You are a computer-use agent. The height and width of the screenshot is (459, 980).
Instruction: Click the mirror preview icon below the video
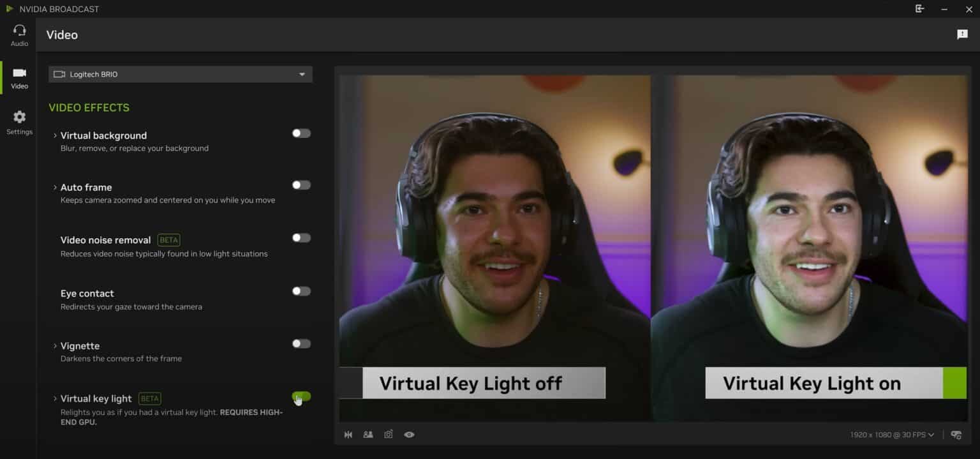coord(348,435)
